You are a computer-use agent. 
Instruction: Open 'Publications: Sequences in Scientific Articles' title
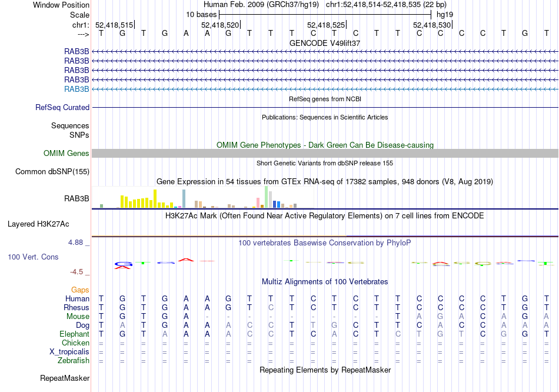(x=325, y=117)
